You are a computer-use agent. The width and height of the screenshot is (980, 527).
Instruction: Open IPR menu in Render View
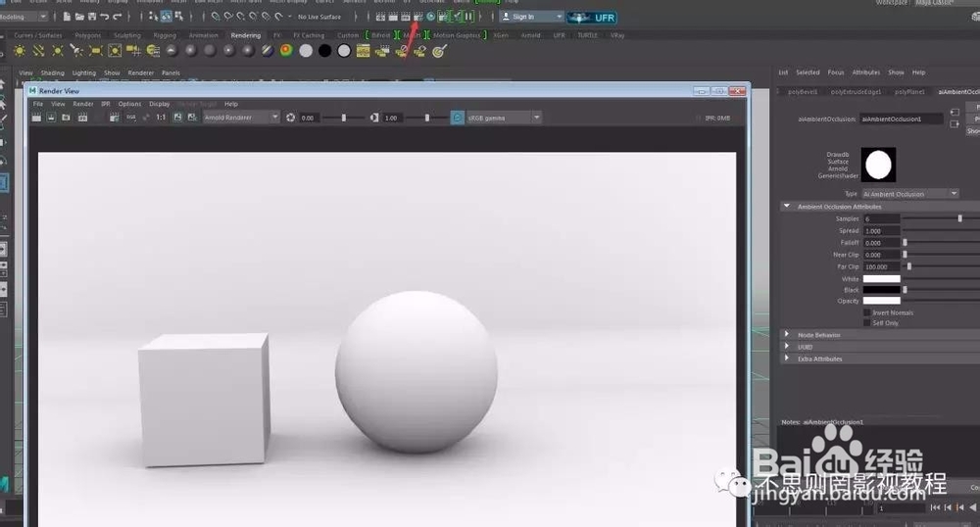pyautogui.click(x=106, y=104)
